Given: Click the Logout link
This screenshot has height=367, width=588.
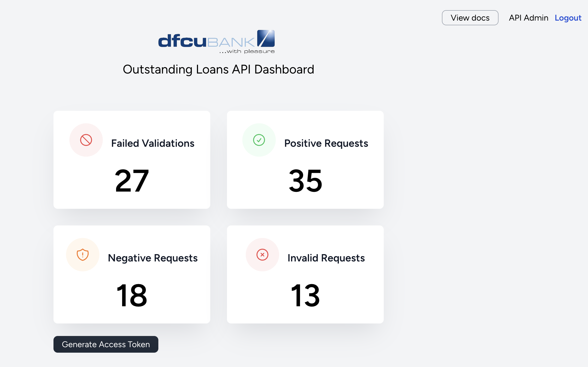Looking at the screenshot, I should pos(568,18).
